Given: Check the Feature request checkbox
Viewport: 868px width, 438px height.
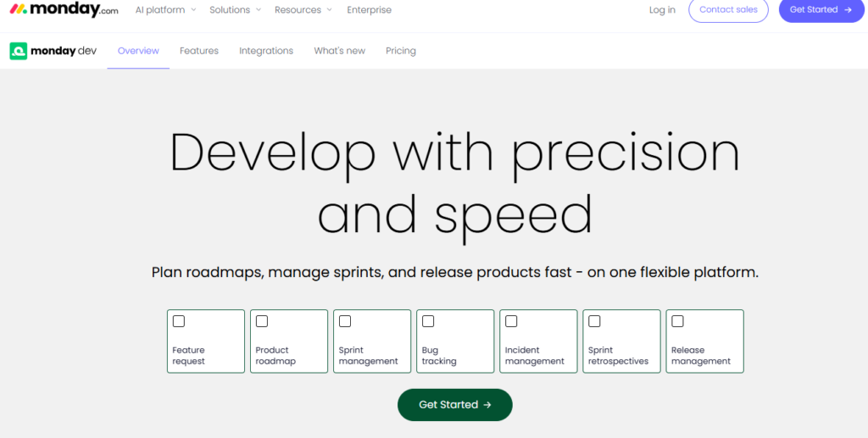Looking at the screenshot, I should [x=179, y=321].
